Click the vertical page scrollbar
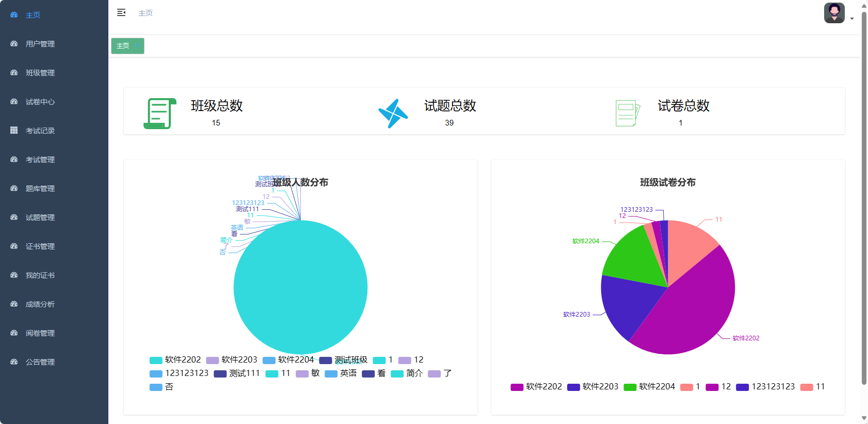The height and width of the screenshot is (424, 868). point(864,196)
